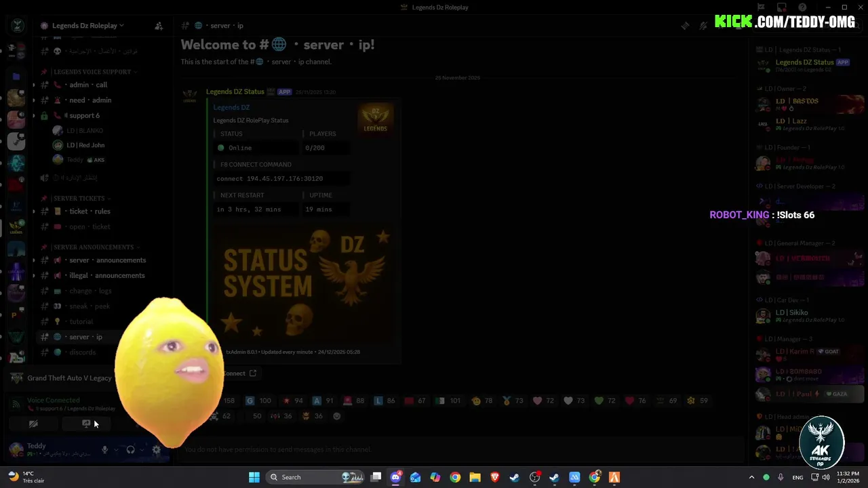Open the STATUS SYSTEM banner image

coord(303,283)
